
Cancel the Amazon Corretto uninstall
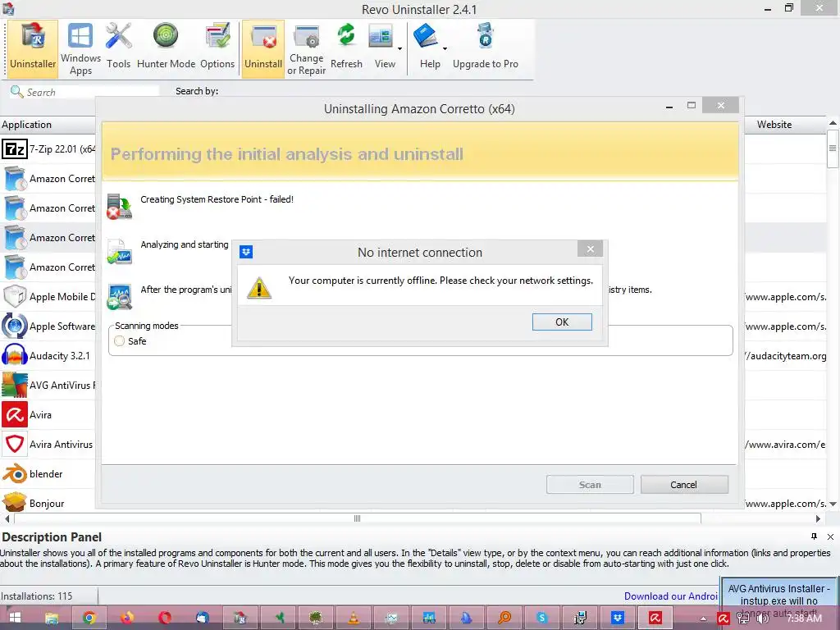tap(684, 484)
